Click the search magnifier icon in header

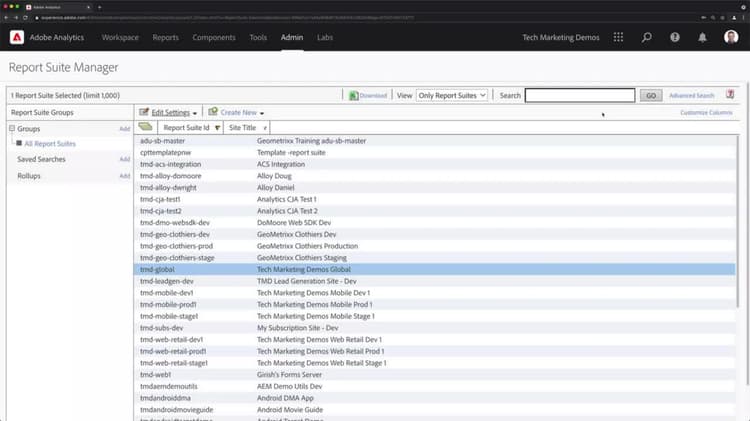tap(647, 37)
